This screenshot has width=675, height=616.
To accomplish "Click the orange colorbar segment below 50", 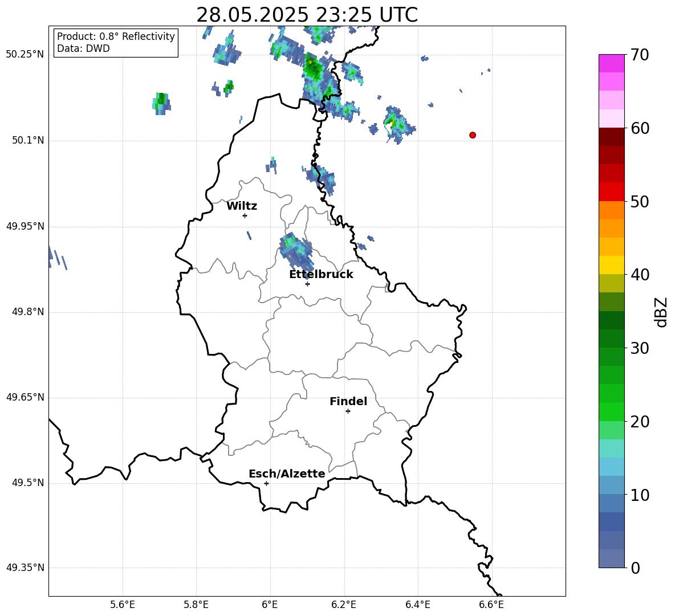I will [611, 210].
